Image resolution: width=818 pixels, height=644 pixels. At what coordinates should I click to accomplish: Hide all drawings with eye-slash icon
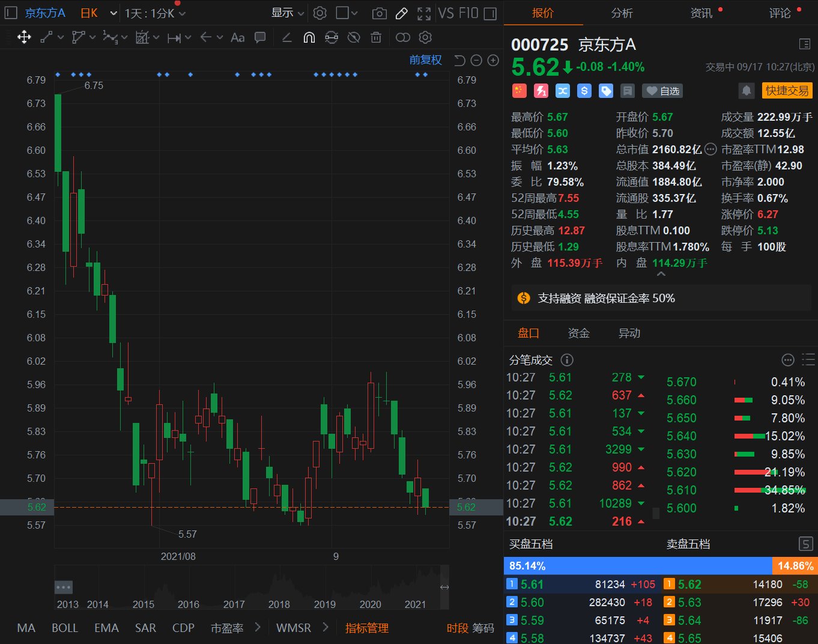coord(354,37)
